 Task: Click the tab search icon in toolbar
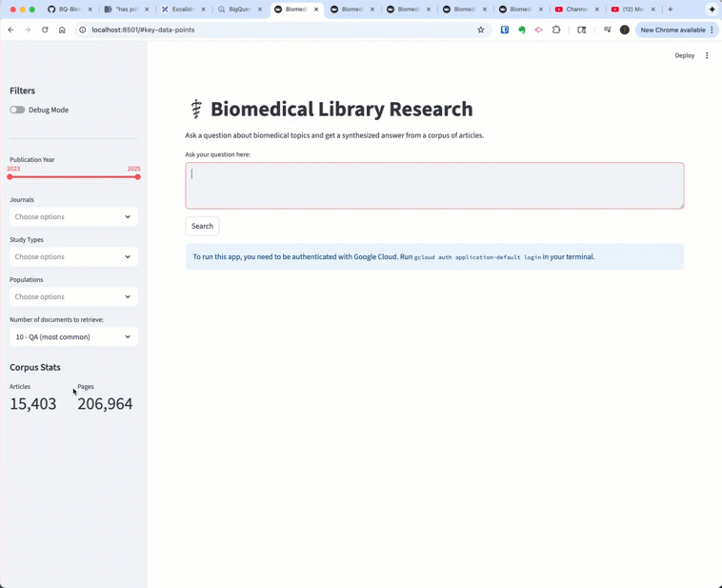(582, 30)
